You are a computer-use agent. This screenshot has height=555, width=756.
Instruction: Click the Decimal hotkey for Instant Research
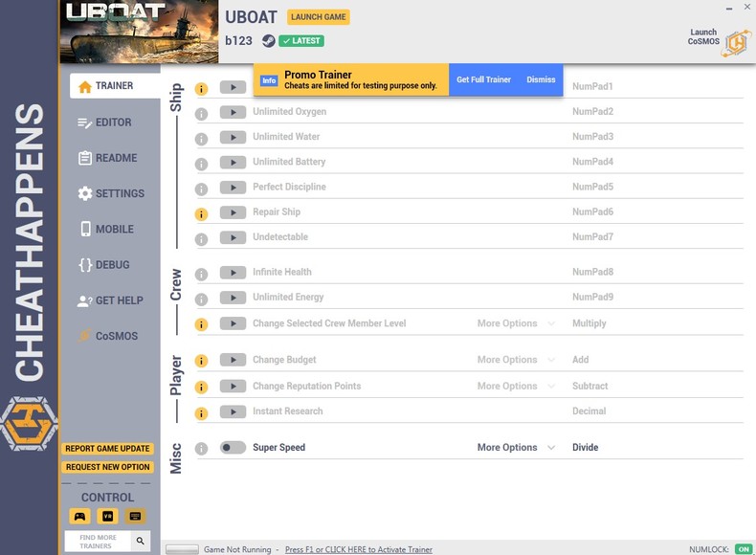(589, 411)
